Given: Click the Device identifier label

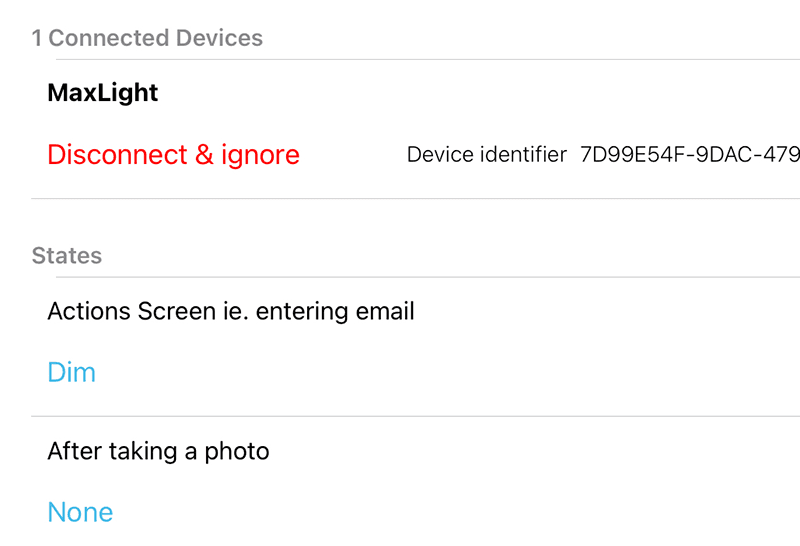Looking at the screenshot, I should pos(486,155).
